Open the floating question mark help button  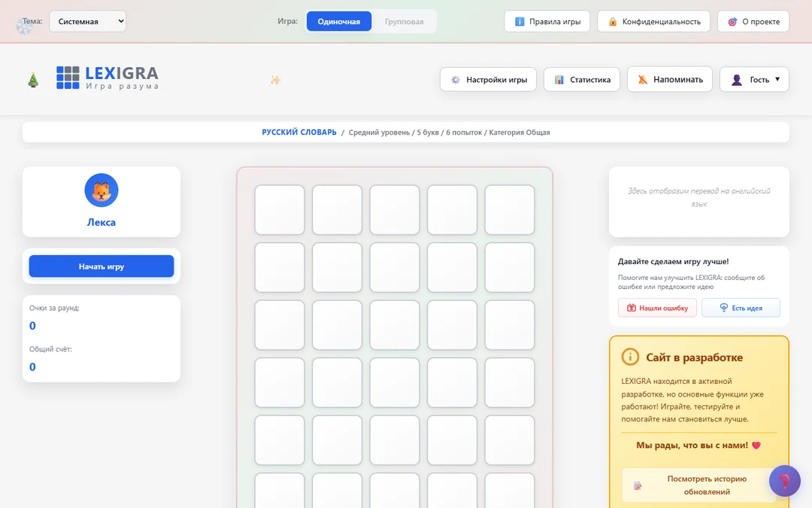[x=784, y=481]
